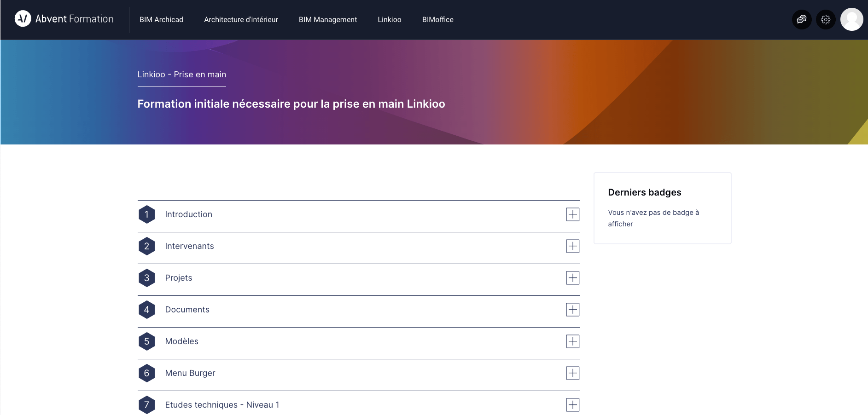Click the hexagon badge numbered 3
Image resolution: width=868 pixels, height=415 pixels.
(x=146, y=278)
